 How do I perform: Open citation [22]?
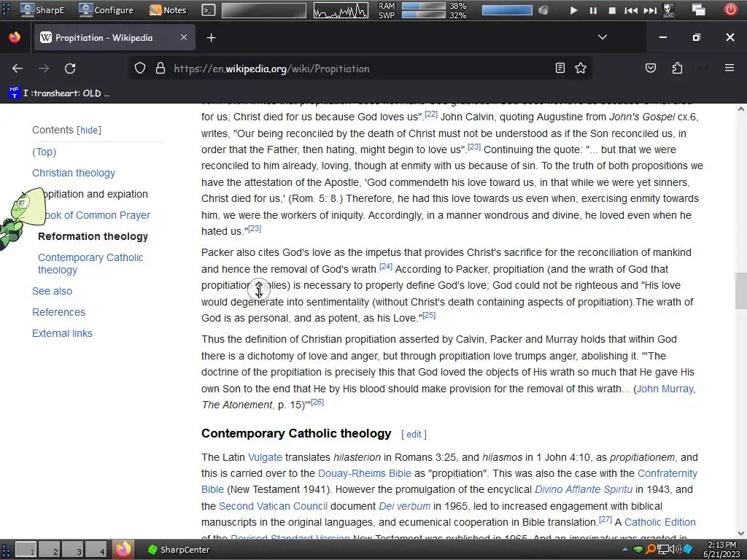[x=431, y=114]
